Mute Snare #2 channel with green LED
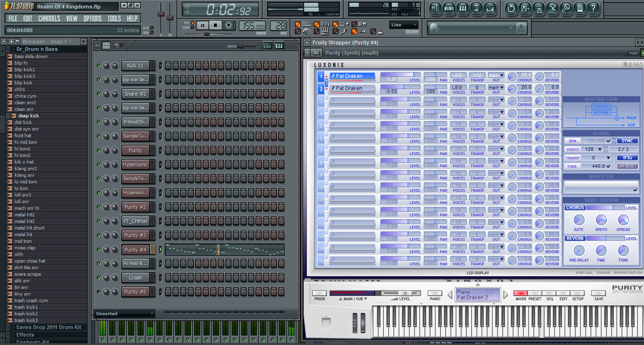 99,94
